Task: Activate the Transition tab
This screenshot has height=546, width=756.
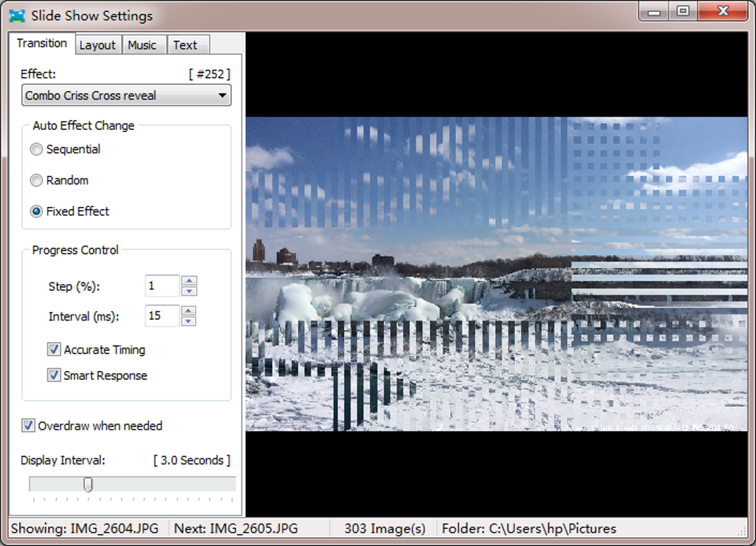Action: coord(42,43)
